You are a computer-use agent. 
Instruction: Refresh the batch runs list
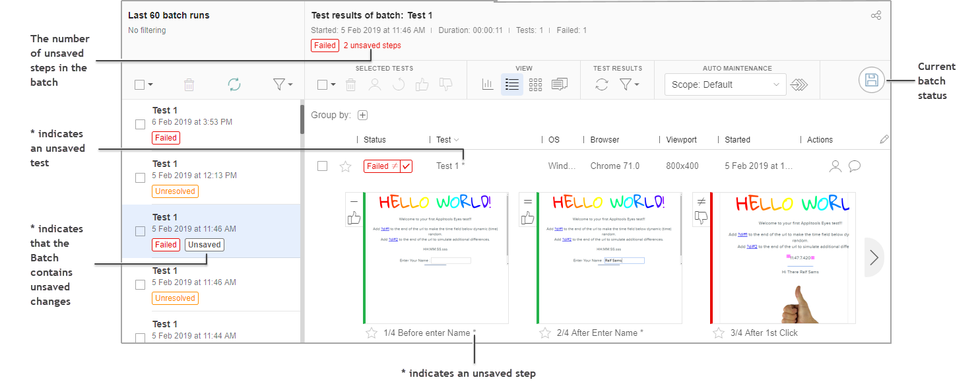click(234, 84)
